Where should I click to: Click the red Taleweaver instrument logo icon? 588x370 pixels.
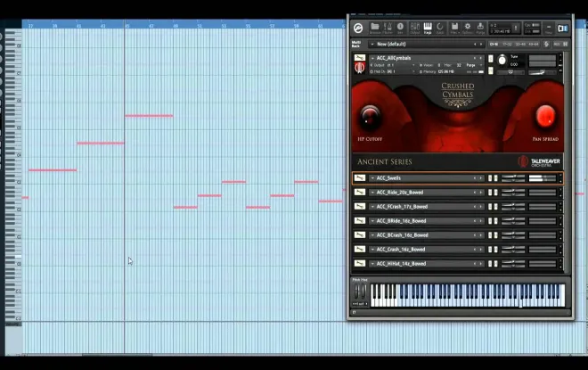[x=360, y=68]
